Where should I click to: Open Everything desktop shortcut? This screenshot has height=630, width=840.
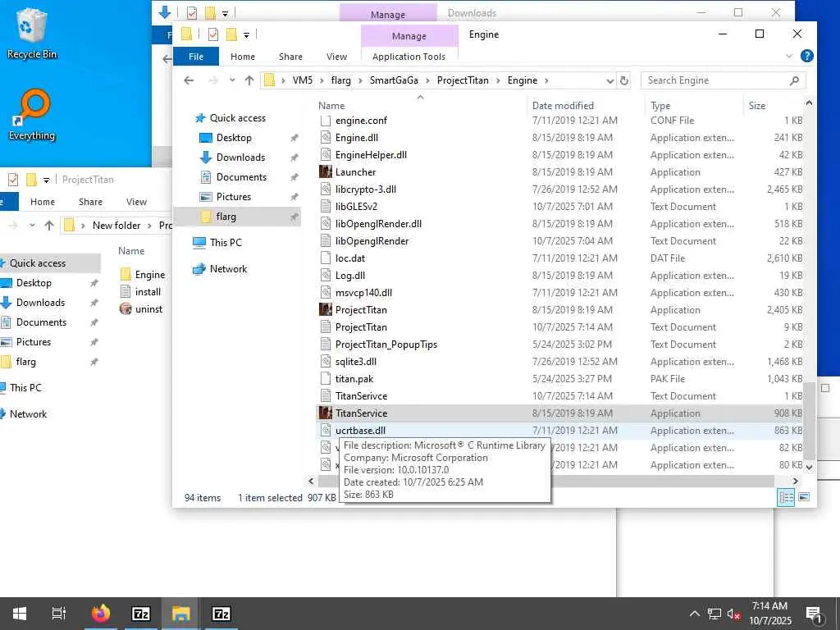click(32, 115)
